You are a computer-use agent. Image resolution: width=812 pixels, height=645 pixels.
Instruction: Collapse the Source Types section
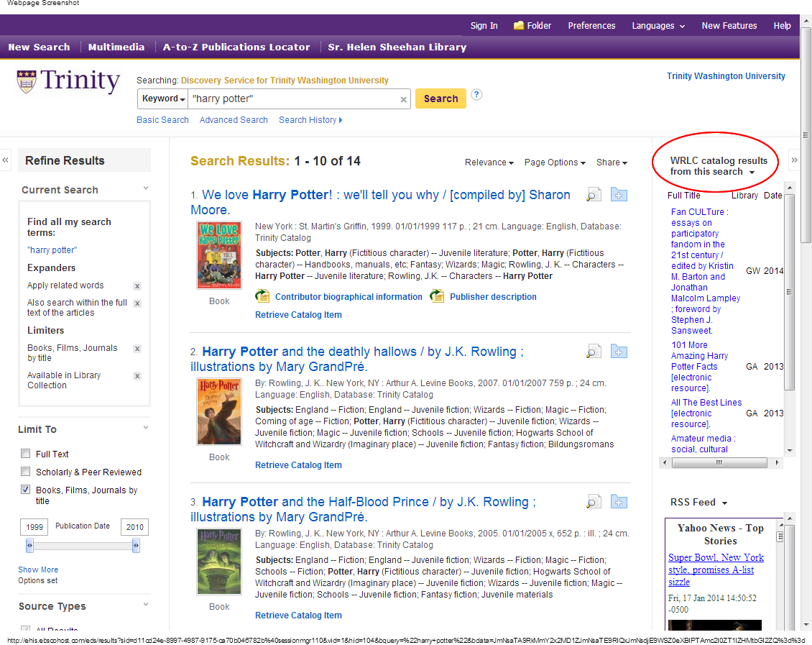146,605
